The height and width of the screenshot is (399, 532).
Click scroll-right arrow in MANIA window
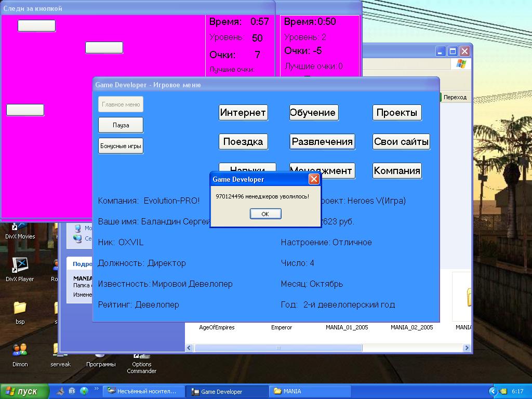(467, 348)
